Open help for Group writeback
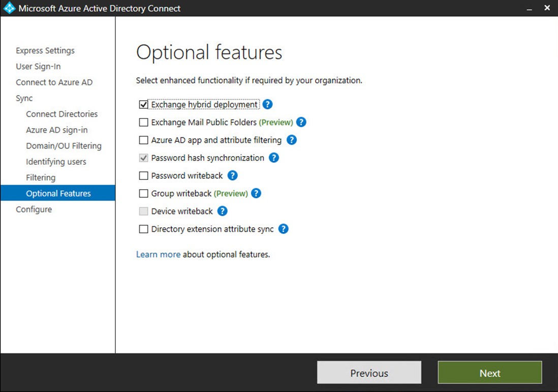558x392 pixels. [x=256, y=193]
